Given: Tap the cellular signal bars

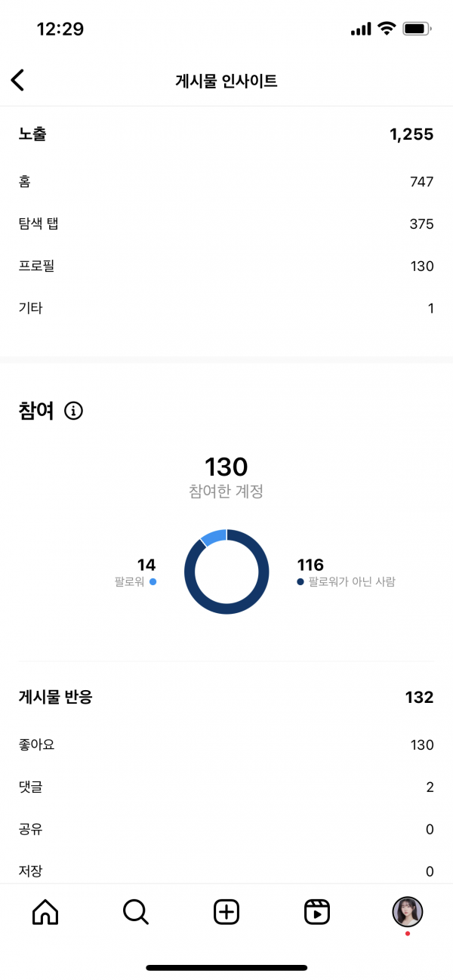Looking at the screenshot, I should pos(361,29).
